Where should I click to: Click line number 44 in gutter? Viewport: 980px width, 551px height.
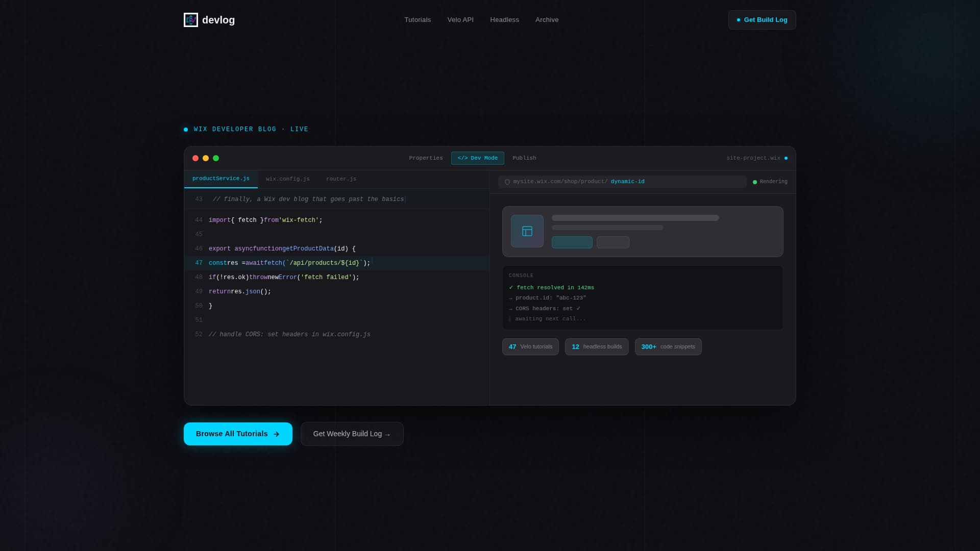click(199, 220)
